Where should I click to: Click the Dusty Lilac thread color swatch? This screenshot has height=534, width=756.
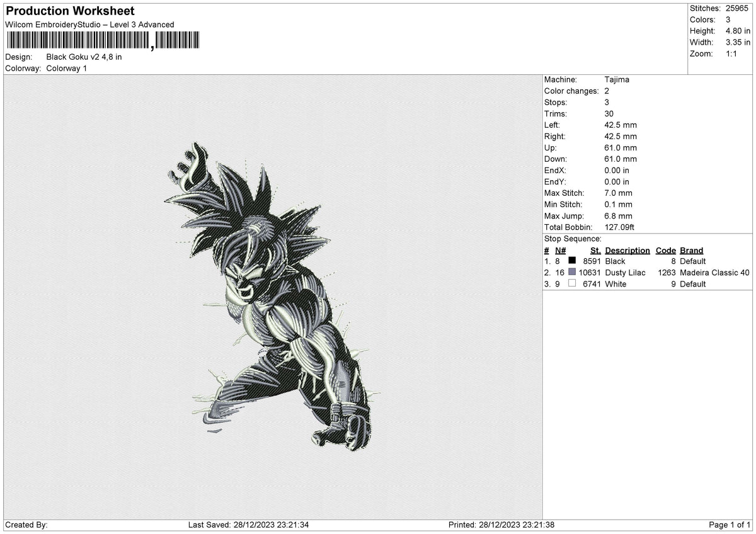[572, 272]
